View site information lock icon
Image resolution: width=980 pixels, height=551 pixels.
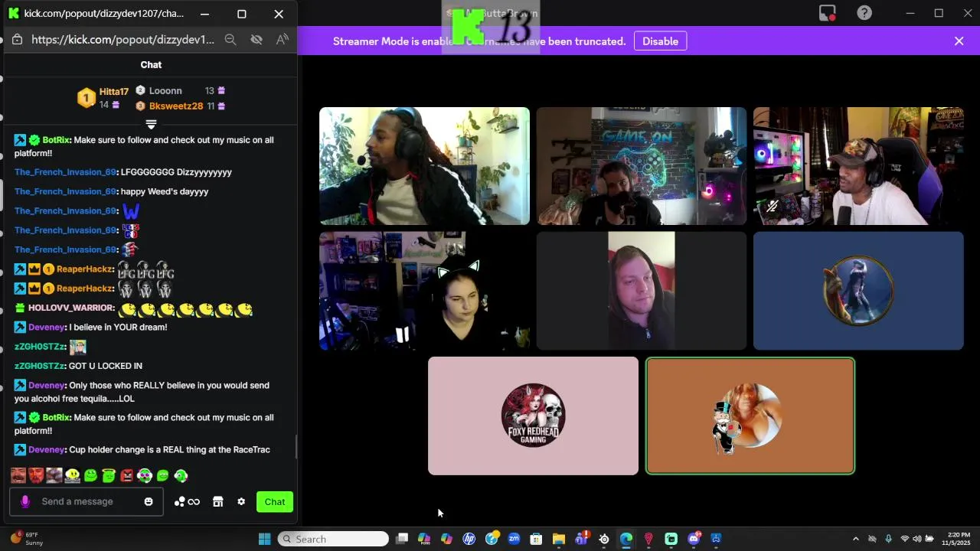pos(18,40)
